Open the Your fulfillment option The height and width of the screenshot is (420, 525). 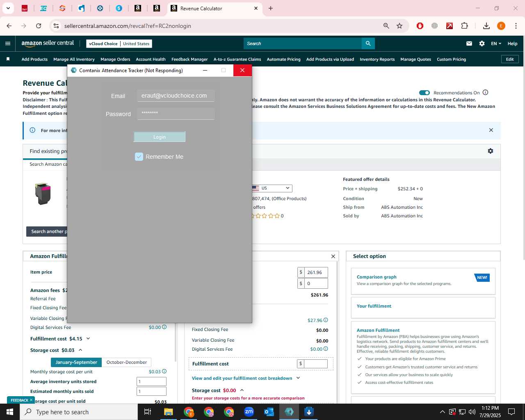423,307
